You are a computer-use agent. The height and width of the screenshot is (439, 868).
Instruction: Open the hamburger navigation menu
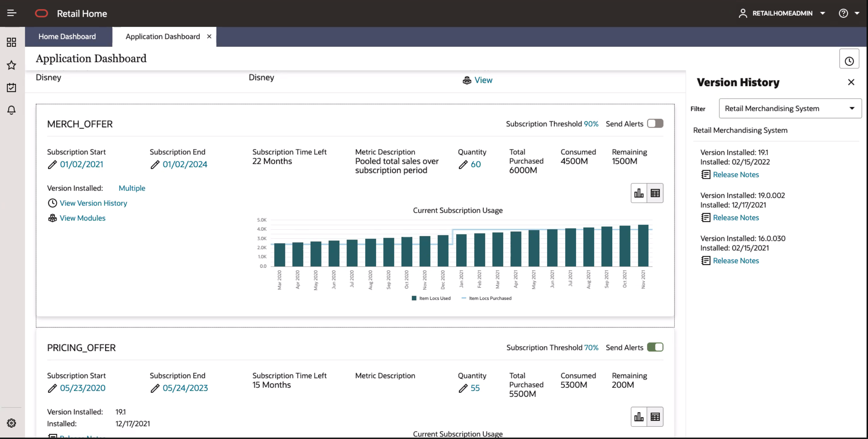click(x=12, y=13)
